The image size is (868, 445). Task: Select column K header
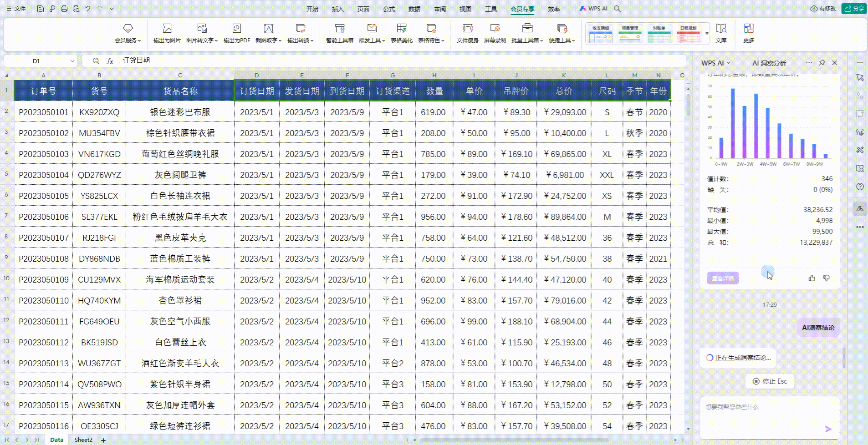tap(564, 75)
